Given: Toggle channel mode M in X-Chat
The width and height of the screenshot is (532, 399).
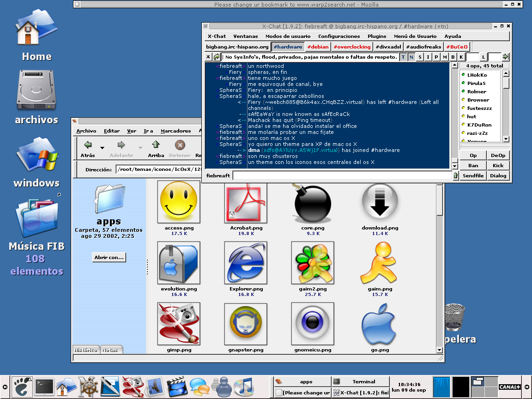Looking at the screenshot, I should [x=444, y=57].
